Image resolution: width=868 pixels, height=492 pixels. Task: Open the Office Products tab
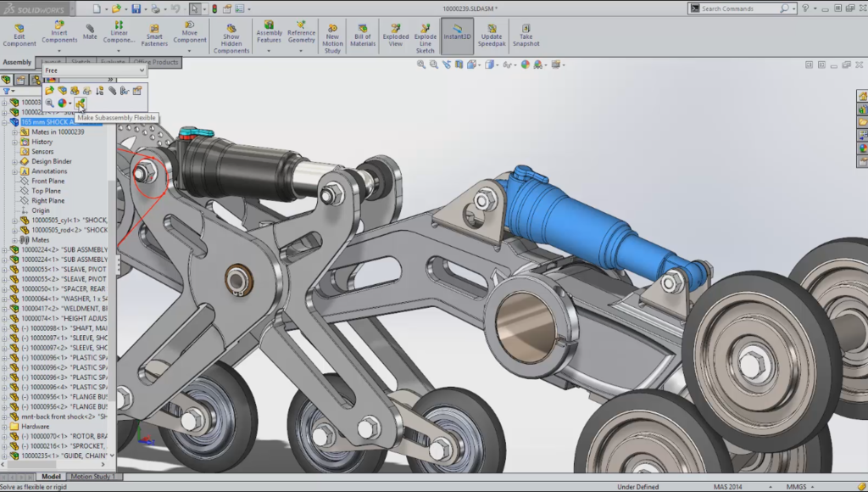pyautogui.click(x=156, y=62)
